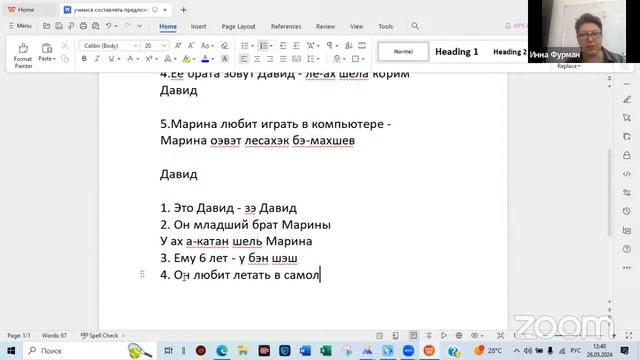640x360 pixels.
Task: Decrease the paragraph indent
Action: click(x=283, y=46)
